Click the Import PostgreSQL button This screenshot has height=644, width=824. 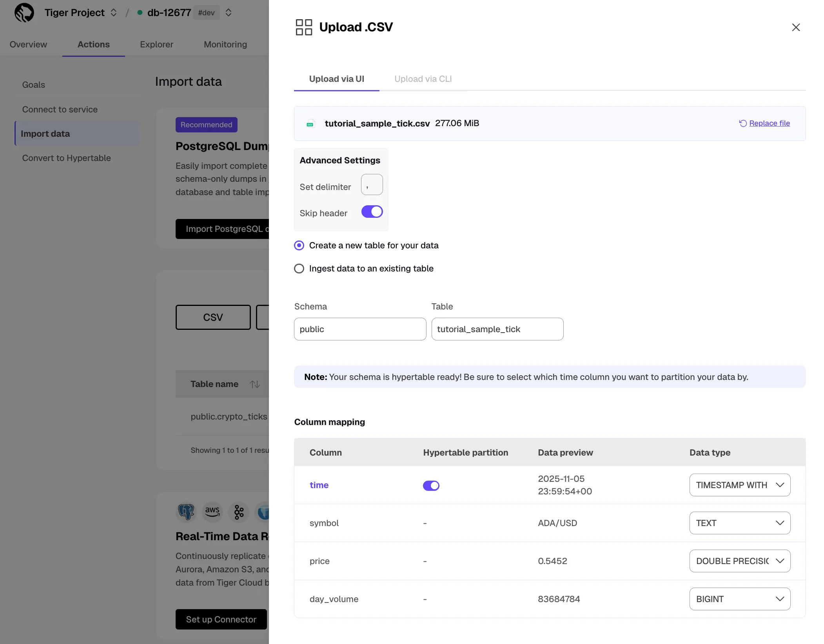222,229
